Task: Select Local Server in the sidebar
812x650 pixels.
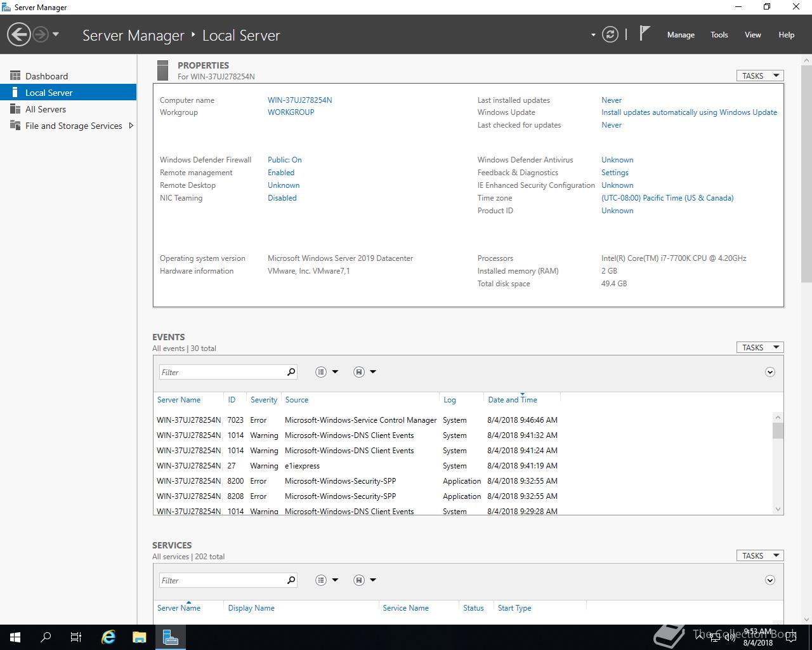Action: (69, 93)
